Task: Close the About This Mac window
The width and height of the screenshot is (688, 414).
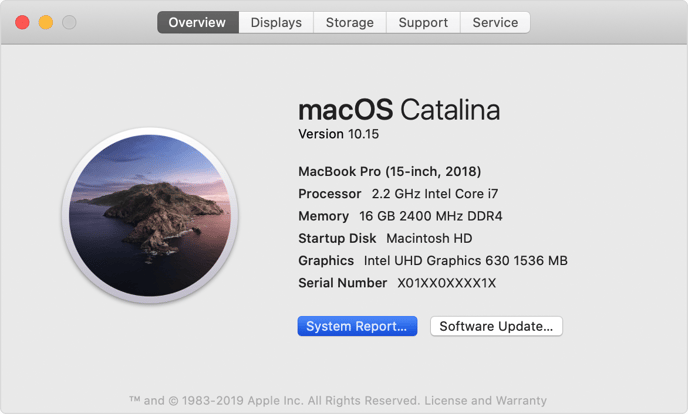Action: (22, 22)
